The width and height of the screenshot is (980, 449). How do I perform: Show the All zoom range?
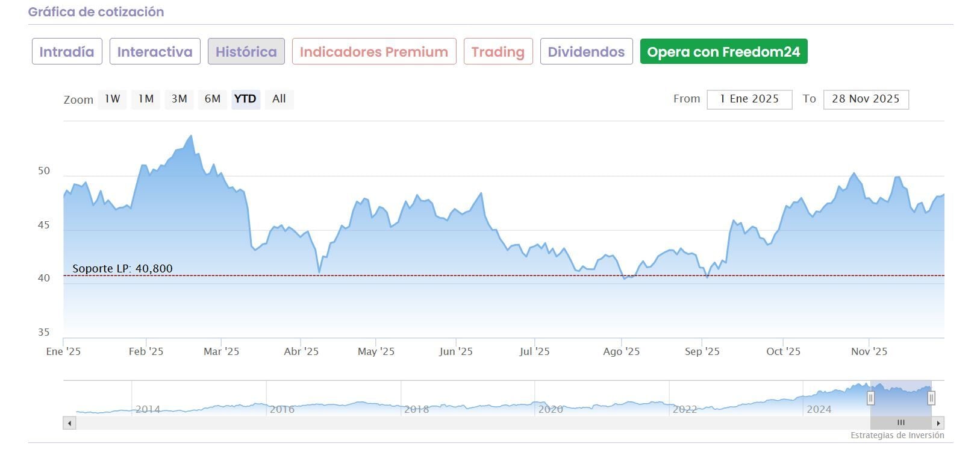point(279,99)
